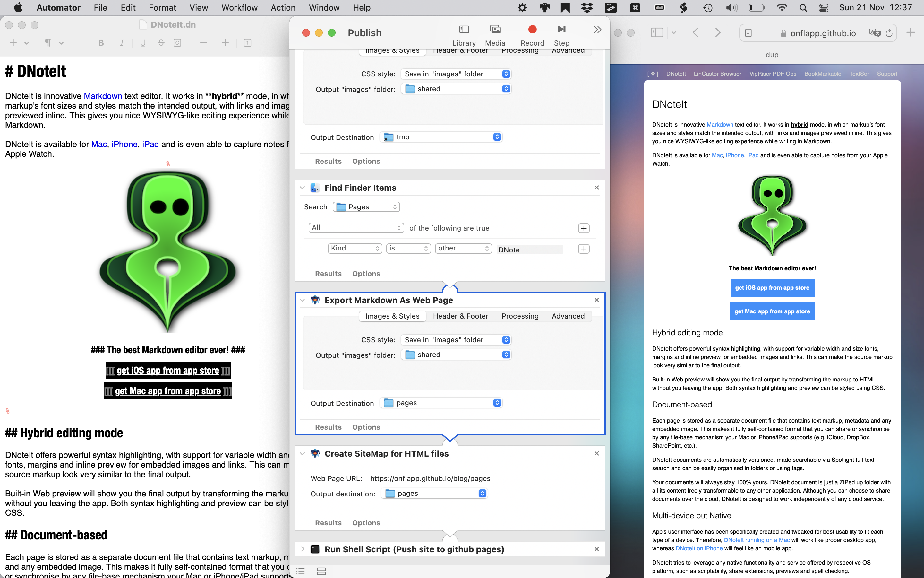Viewport: 924px width, 578px height.
Task: Click the plus icon beside the boxed 1
Action: tap(225, 43)
